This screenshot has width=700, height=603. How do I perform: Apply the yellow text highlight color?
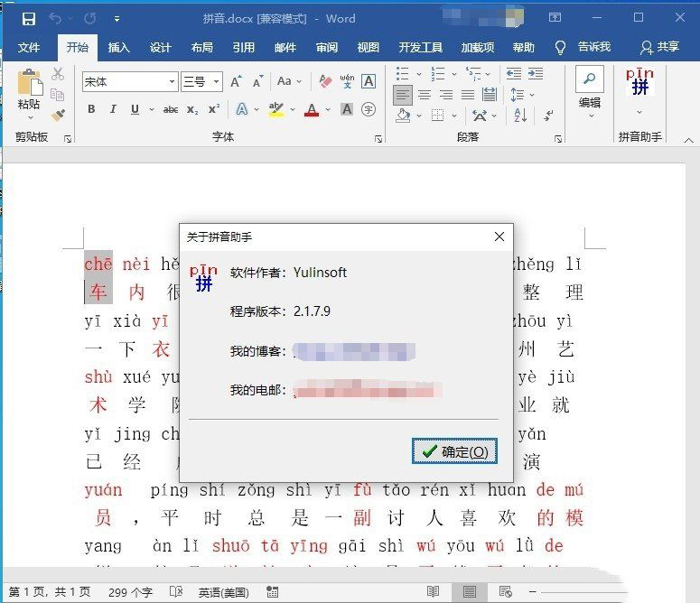[x=276, y=110]
